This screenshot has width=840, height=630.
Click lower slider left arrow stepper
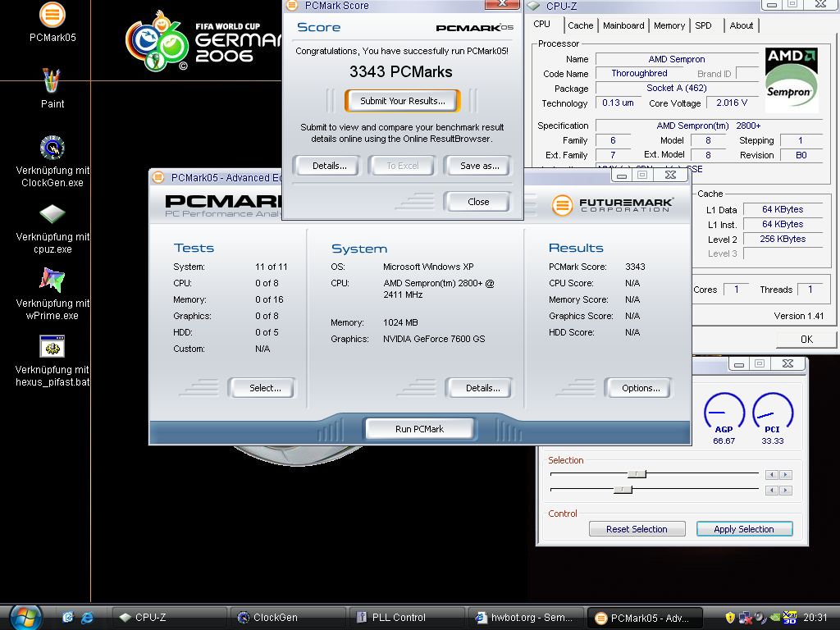point(771,491)
